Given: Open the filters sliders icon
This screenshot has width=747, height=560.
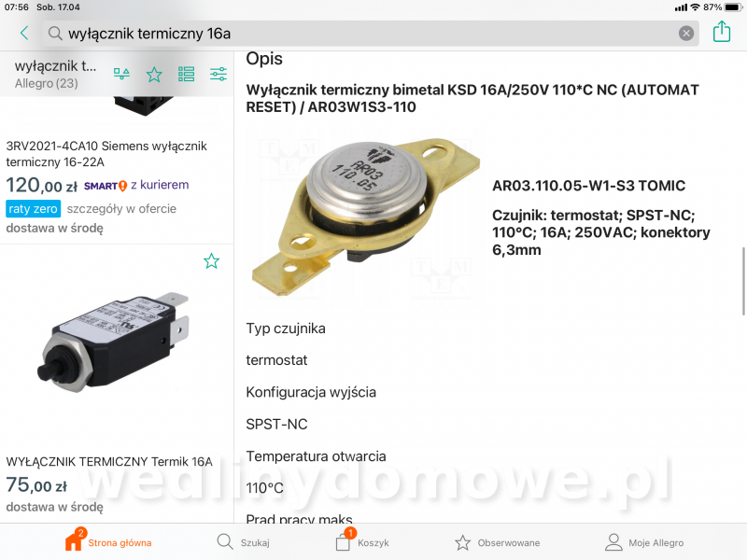Looking at the screenshot, I should click(x=218, y=74).
